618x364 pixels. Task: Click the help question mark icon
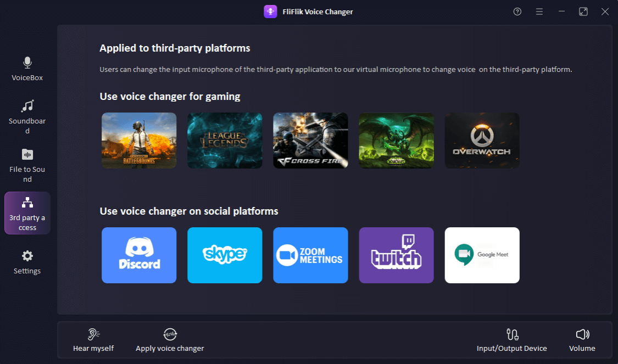[x=517, y=12]
